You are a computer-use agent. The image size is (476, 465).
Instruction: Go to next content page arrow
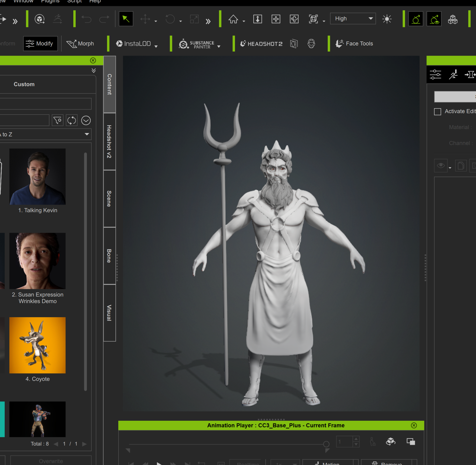click(84, 444)
